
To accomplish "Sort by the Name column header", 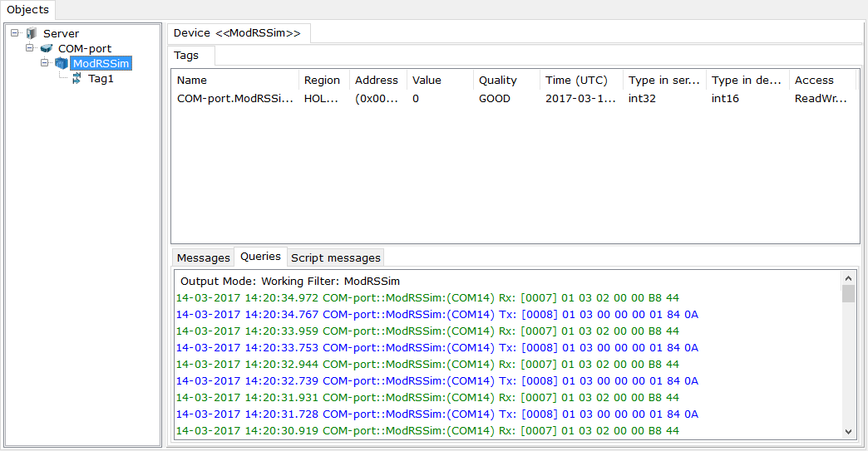I will (x=234, y=80).
